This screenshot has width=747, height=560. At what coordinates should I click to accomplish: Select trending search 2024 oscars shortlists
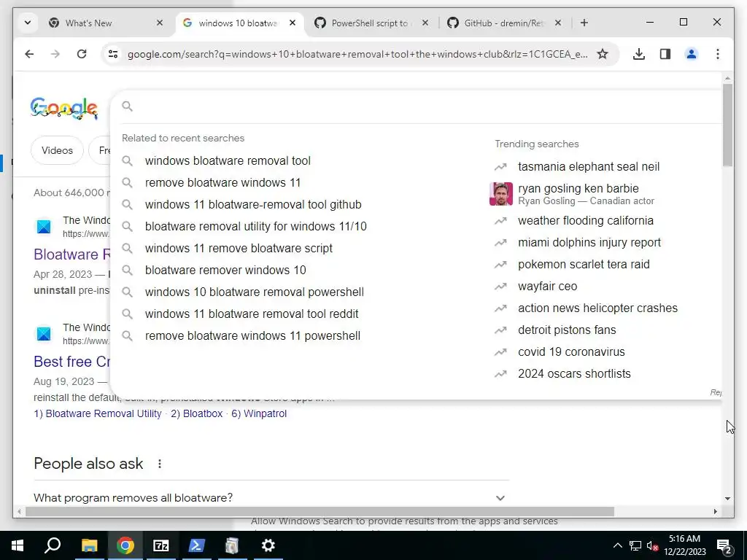574,374
